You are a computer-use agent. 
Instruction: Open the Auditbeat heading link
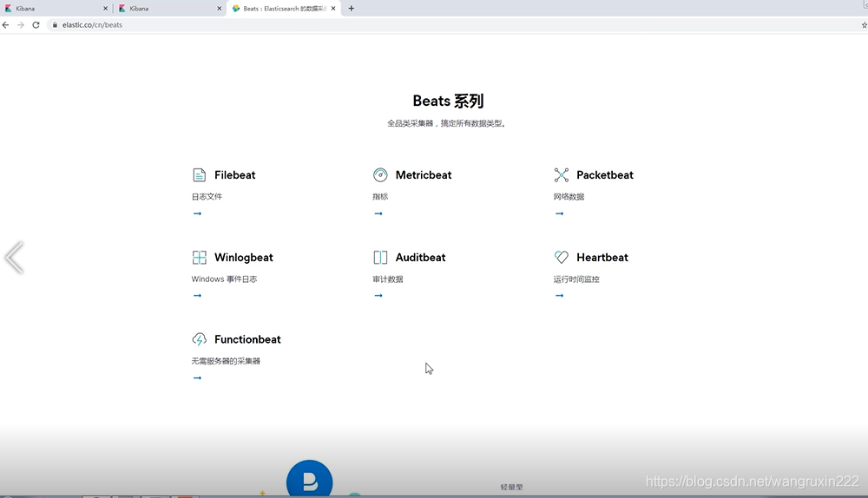(420, 258)
